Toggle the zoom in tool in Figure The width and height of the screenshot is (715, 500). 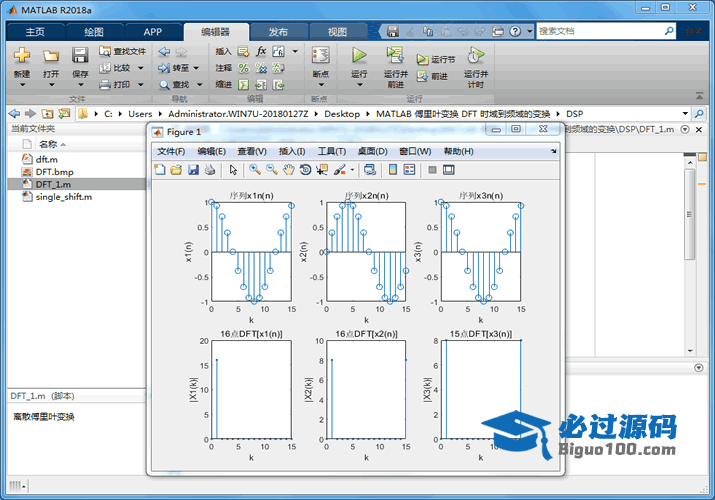[255, 170]
